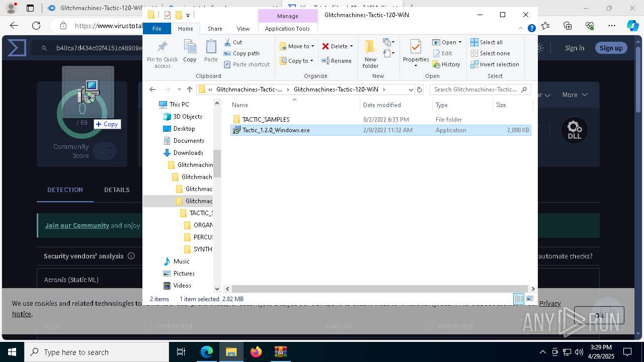
Task: Open Copy to dropdown
Action: click(x=297, y=61)
